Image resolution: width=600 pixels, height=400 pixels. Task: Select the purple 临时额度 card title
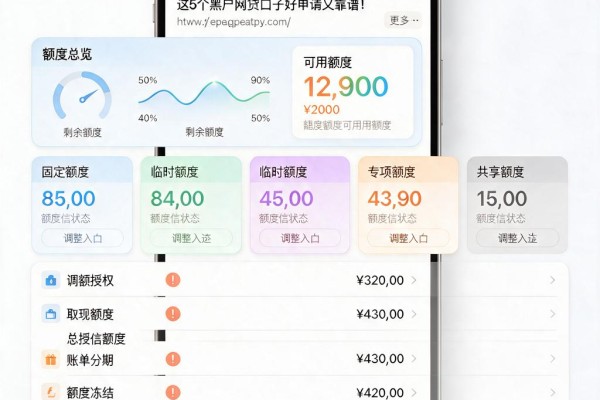(x=283, y=172)
